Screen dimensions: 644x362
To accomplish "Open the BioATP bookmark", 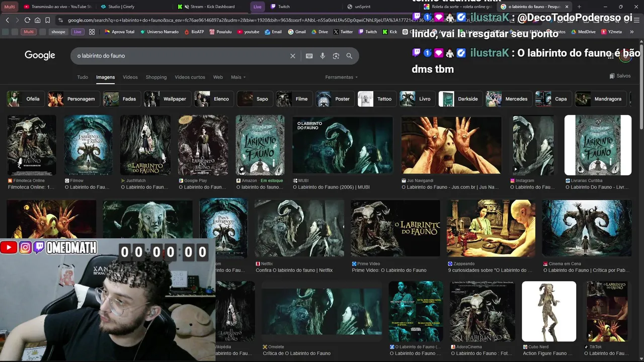I will (x=194, y=32).
